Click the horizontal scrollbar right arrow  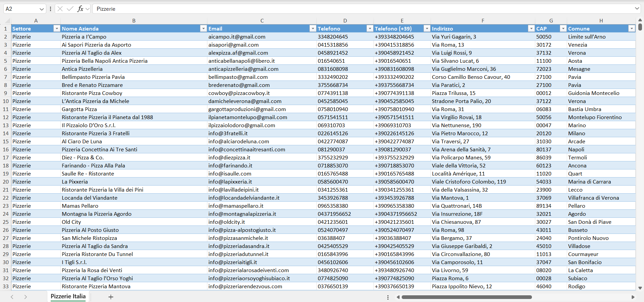pyautogui.click(x=633, y=297)
